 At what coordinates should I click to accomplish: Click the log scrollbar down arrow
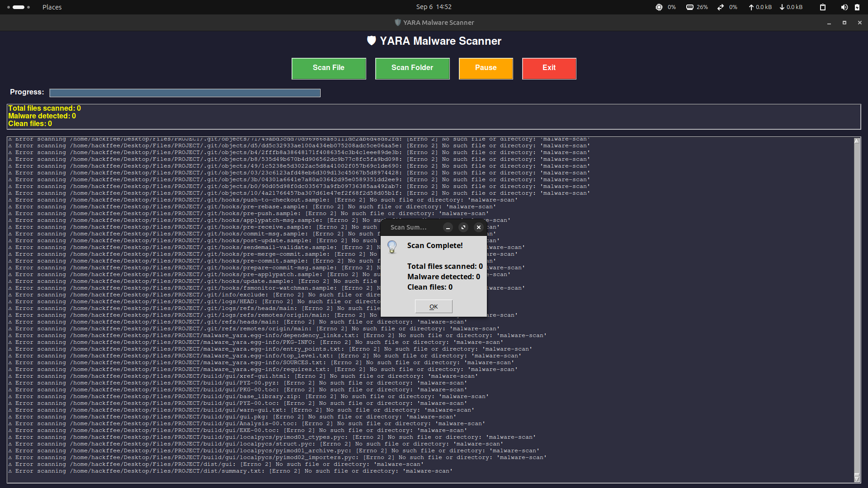pos(857,479)
